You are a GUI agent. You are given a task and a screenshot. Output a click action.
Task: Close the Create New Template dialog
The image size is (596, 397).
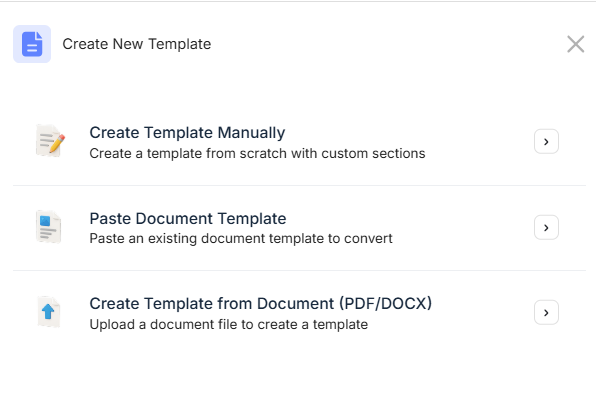click(x=575, y=44)
